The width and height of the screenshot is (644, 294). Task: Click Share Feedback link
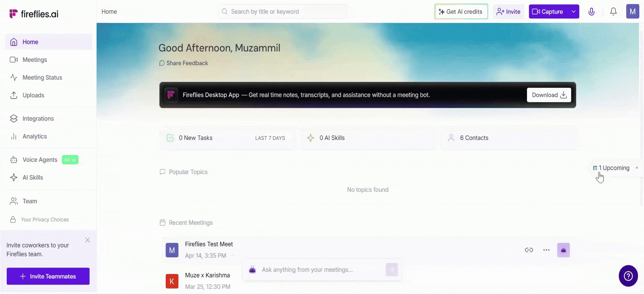tap(183, 63)
